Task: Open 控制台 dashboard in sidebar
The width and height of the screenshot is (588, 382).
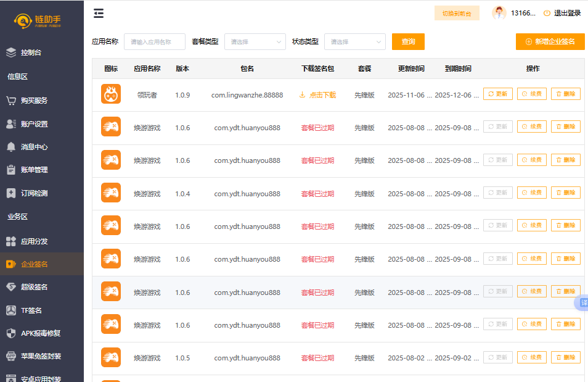Action: click(31, 52)
